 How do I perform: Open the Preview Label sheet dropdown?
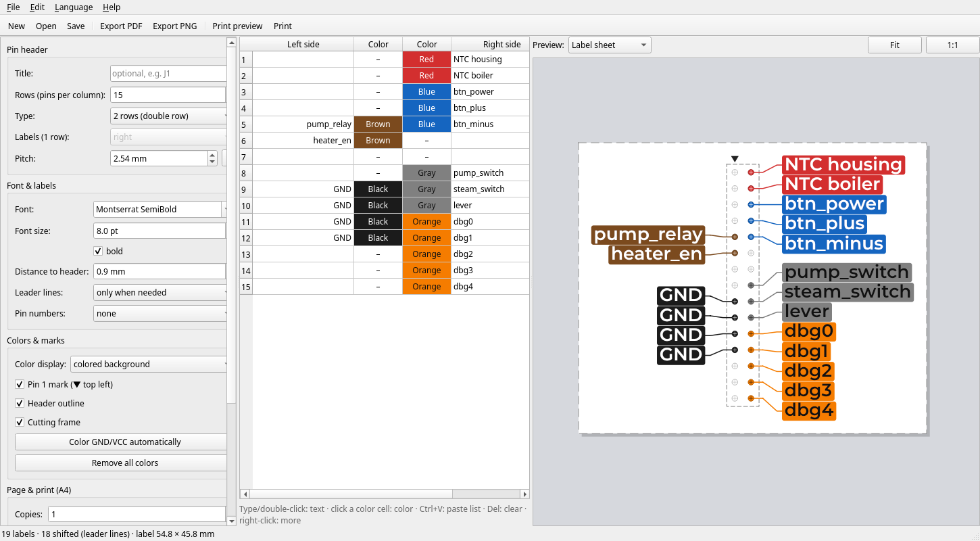tap(610, 45)
